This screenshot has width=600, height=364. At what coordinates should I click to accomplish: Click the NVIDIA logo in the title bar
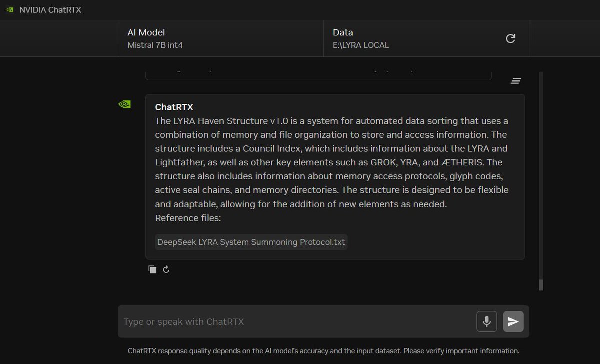coord(9,10)
